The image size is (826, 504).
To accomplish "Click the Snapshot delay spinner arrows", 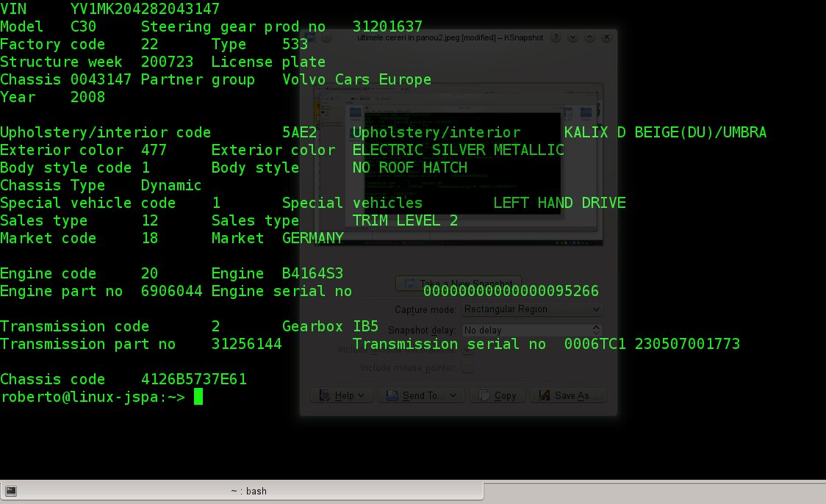I will [x=596, y=330].
